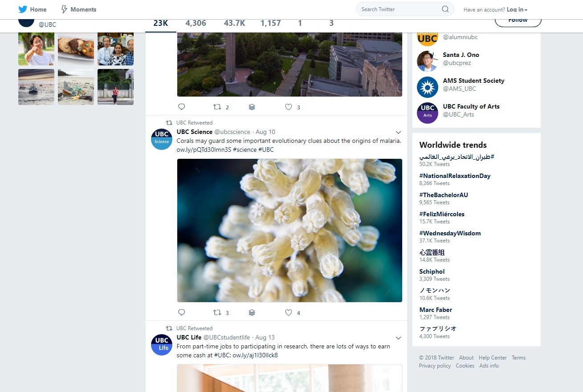This screenshot has width=583, height=392.
Task: Click the @ubcscience handle in tweet
Action: click(232, 132)
